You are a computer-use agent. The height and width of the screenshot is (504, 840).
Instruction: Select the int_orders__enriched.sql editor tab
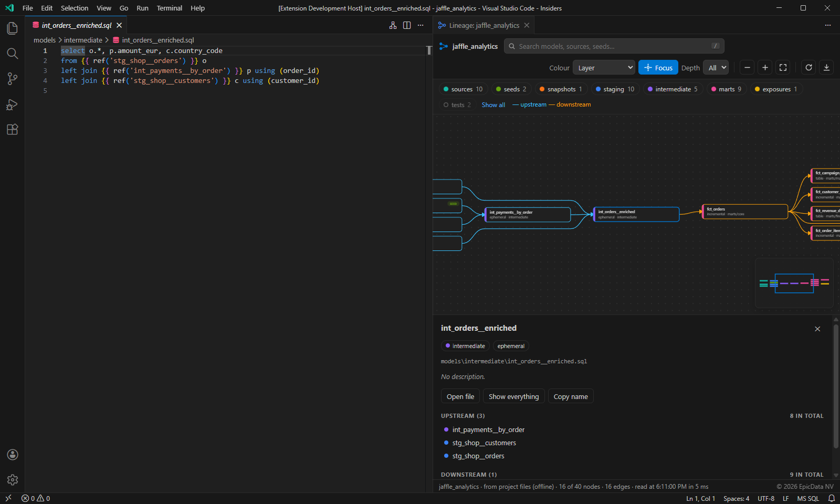click(76, 25)
